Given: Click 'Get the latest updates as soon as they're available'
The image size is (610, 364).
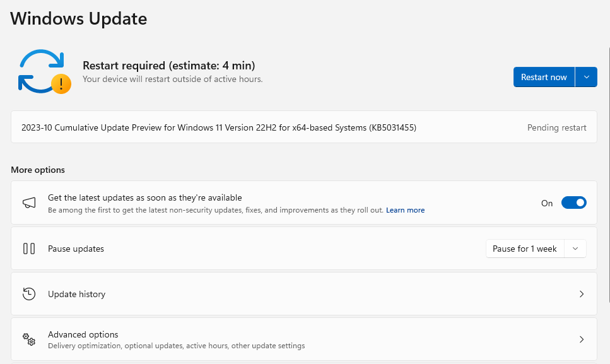Looking at the screenshot, I should [x=144, y=197].
